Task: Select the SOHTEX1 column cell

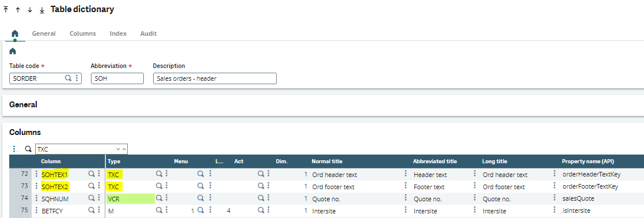Action: click(55, 174)
